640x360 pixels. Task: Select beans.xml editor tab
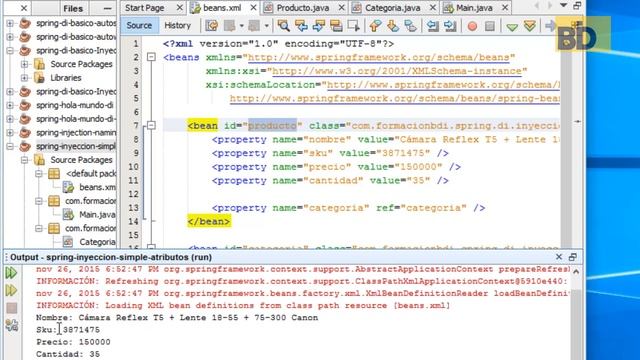pyautogui.click(x=222, y=8)
